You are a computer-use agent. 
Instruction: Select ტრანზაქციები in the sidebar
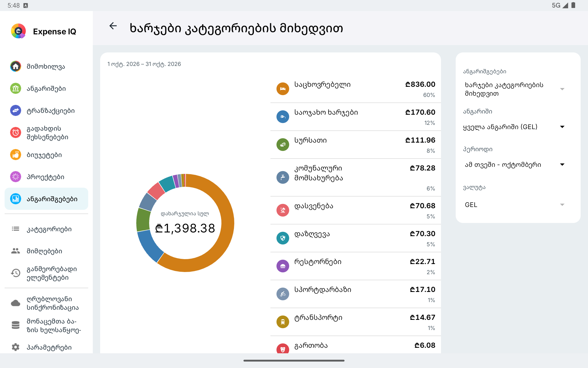(x=46, y=110)
